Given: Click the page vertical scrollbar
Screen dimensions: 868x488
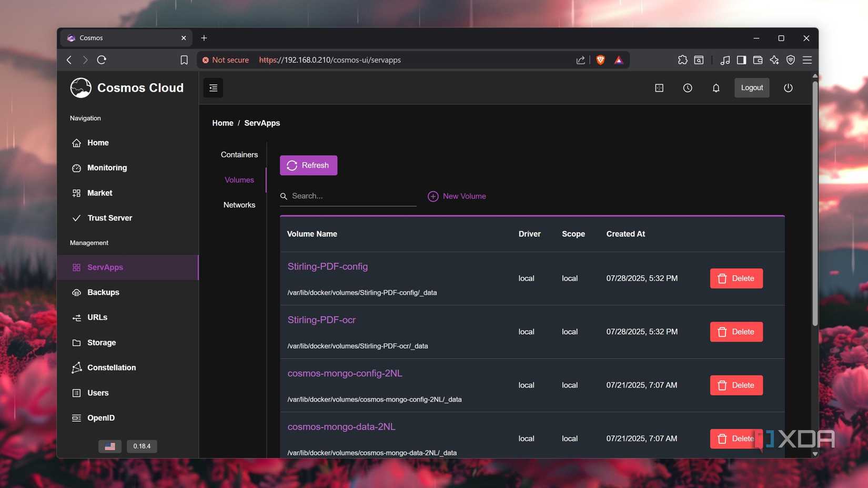Looking at the screenshot, I should [815, 204].
